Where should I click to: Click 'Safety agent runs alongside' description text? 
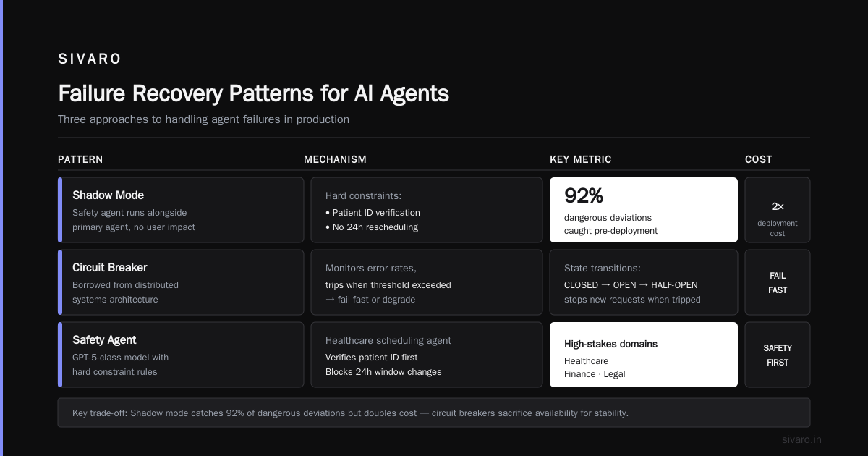(129, 213)
